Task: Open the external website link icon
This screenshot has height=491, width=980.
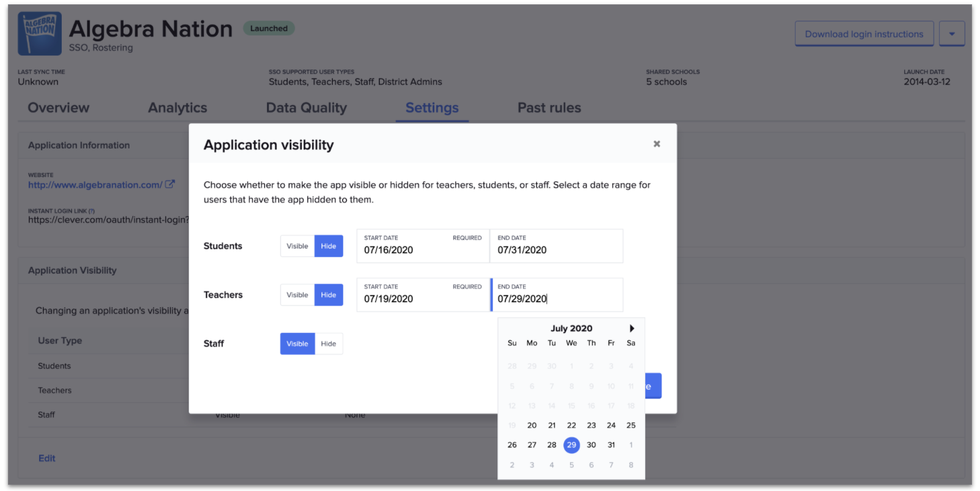Action: click(170, 184)
